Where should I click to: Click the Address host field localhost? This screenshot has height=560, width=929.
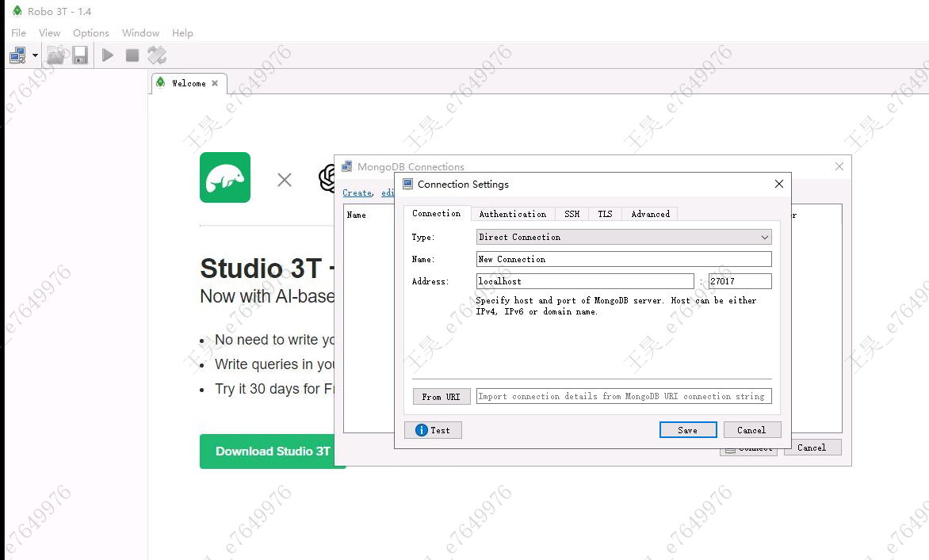coord(585,281)
